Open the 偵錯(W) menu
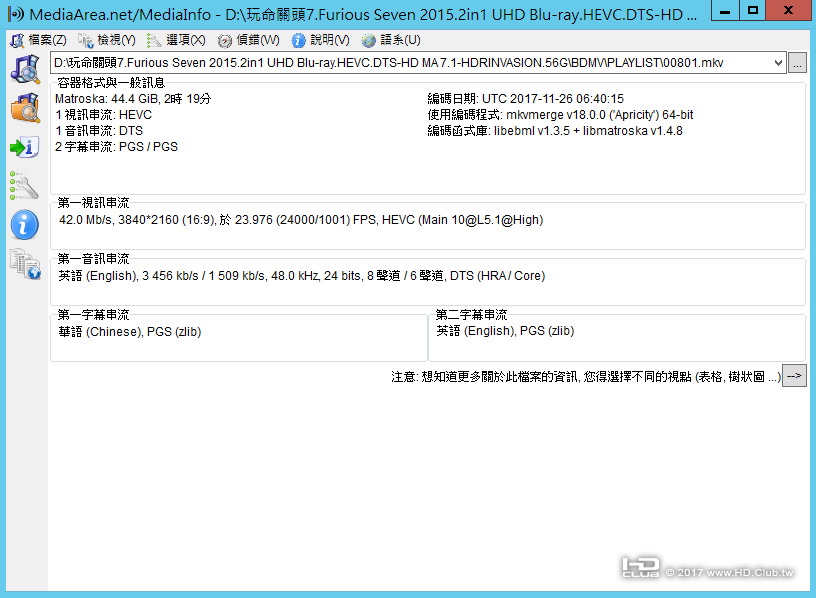Screen dimensions: 816x598 point(248,40)
